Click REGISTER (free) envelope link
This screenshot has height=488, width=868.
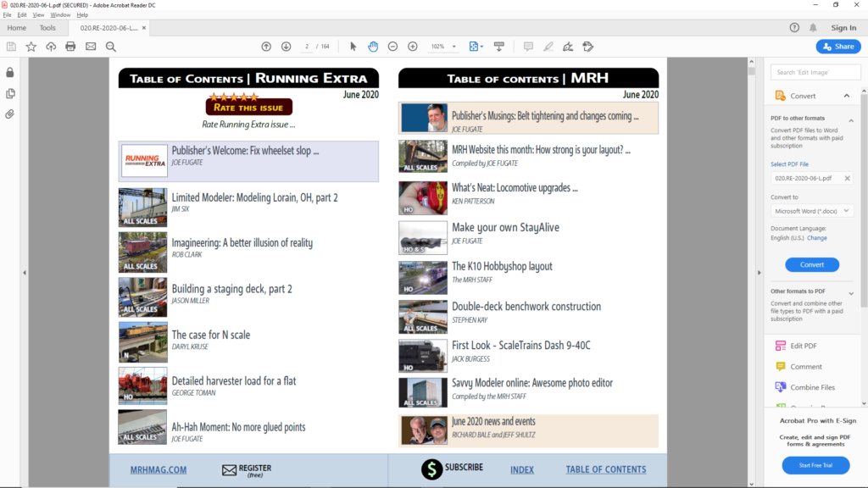pyautogui.click(x=247, y=470)
